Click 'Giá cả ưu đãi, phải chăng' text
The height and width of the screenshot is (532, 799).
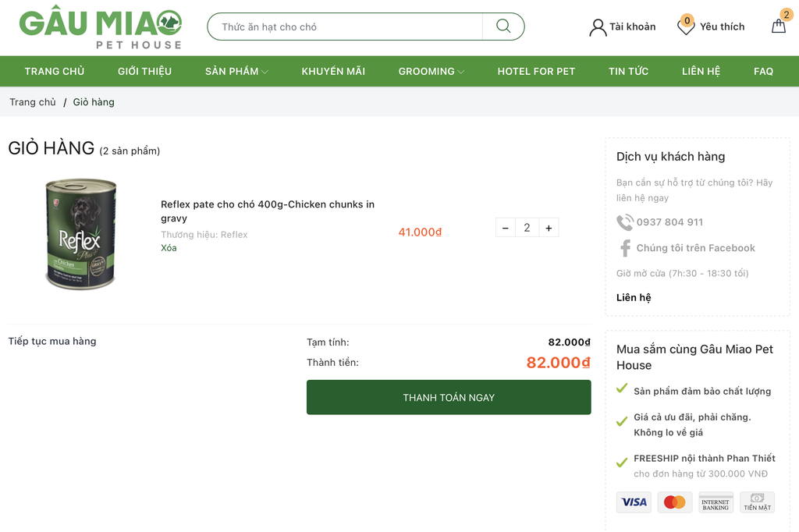[x=693, y=417]
